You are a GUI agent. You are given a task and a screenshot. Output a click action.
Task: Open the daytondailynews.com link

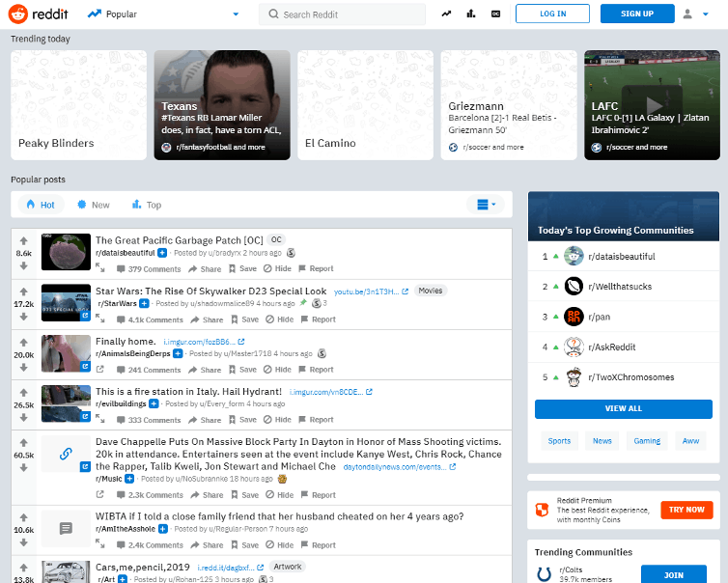click(400, 467)
